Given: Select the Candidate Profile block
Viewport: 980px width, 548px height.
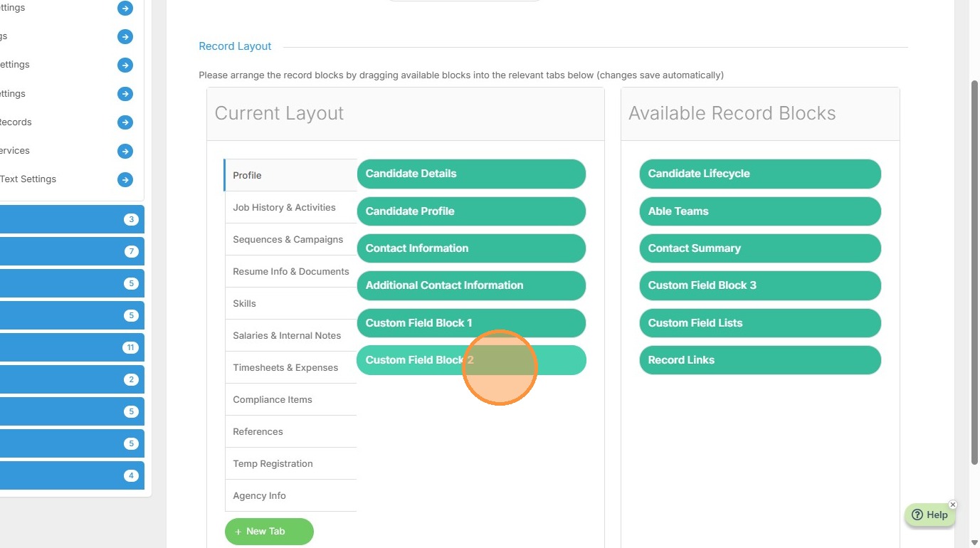Looking at the screenshot, I should pyautogui.click(x=471, y=211).
